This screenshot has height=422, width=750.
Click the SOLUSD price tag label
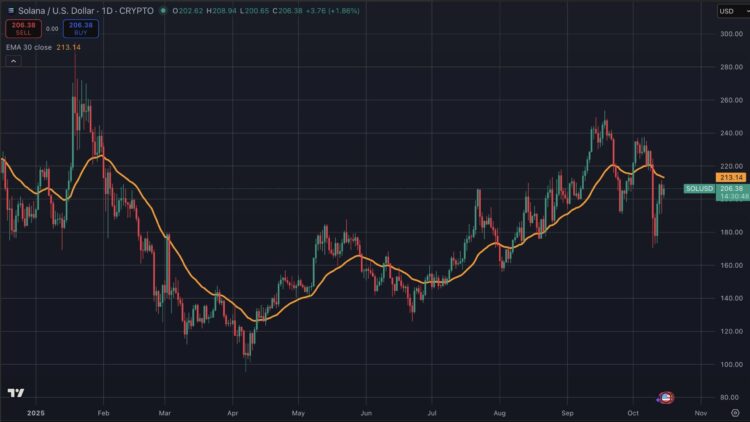point(699,188)
